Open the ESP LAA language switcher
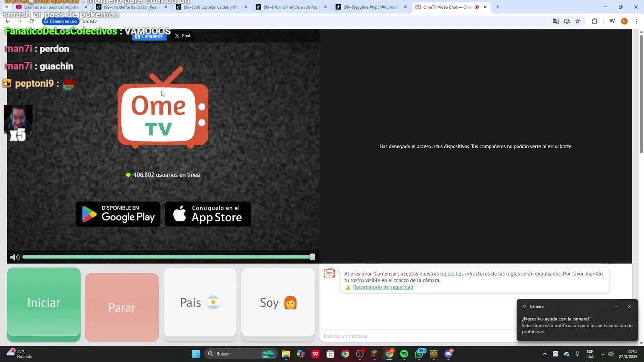The image size is (644, 362). coord(590,354)
